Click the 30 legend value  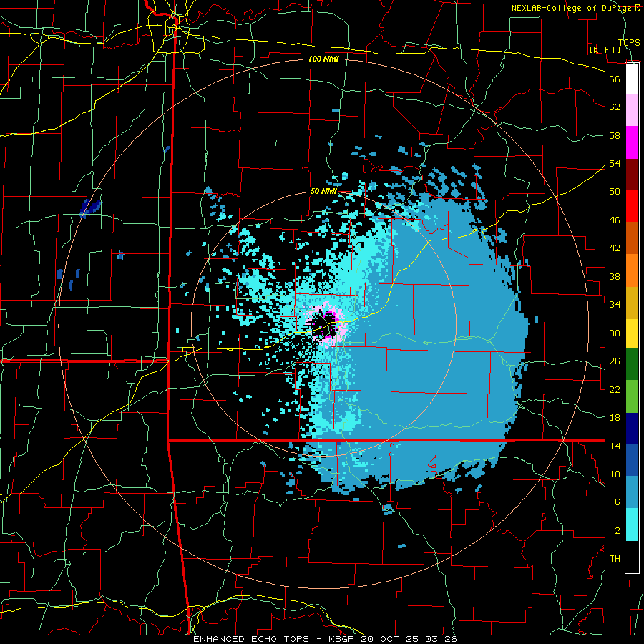615,333
